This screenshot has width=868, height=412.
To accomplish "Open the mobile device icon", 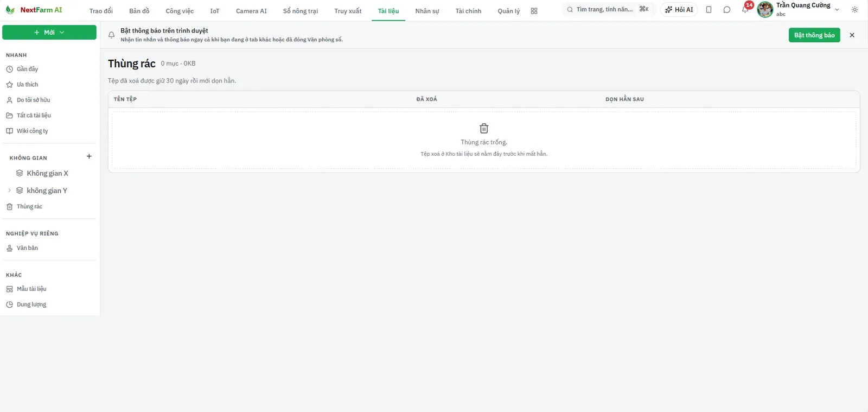I will point(709,10).
